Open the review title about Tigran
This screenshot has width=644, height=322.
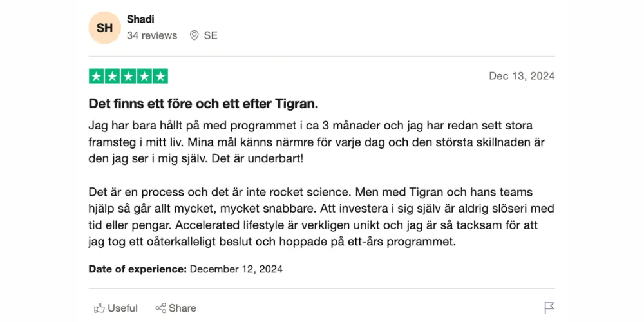click(204, 104)
